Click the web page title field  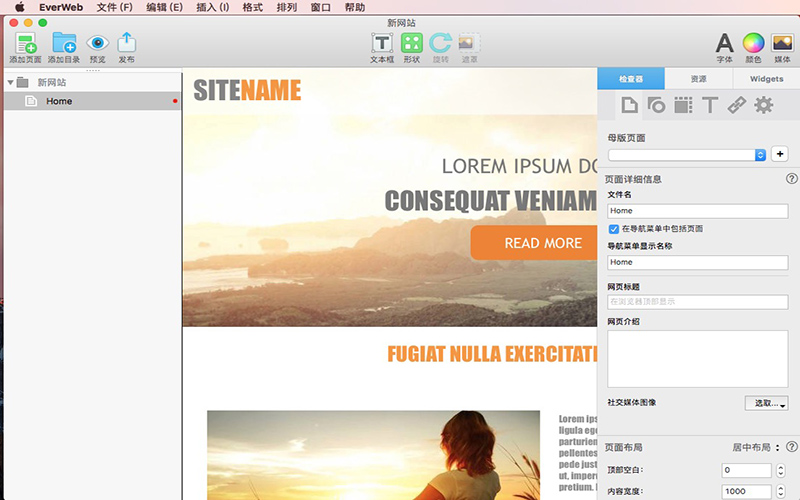697,302
